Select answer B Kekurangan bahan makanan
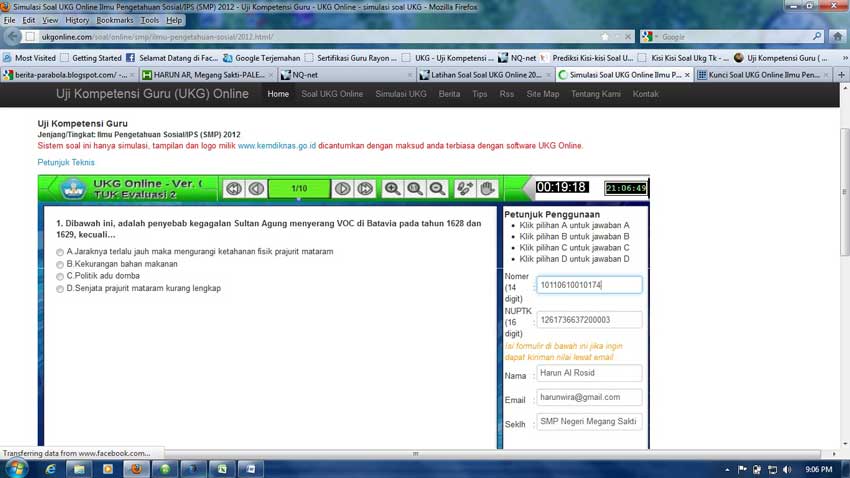This screenshot has height=478, width=850. (60, 264)
